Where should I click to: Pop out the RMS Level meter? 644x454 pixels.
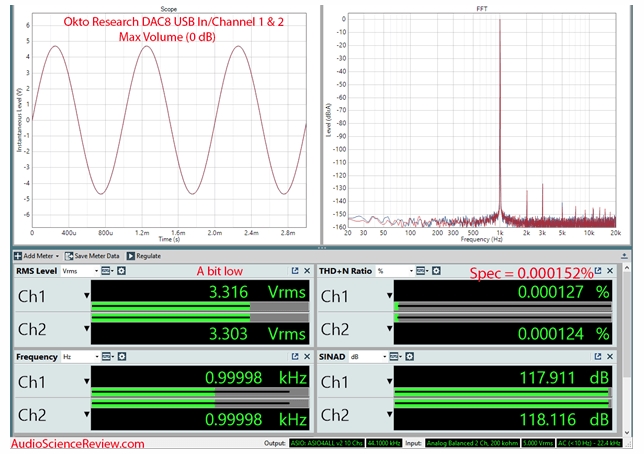[295, 271]
